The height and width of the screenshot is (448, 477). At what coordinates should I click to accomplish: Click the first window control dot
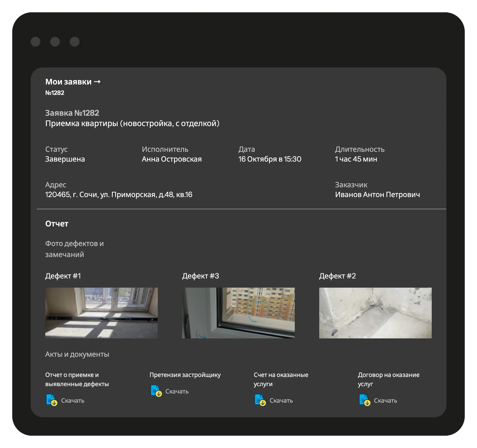[x=35, y=42]
